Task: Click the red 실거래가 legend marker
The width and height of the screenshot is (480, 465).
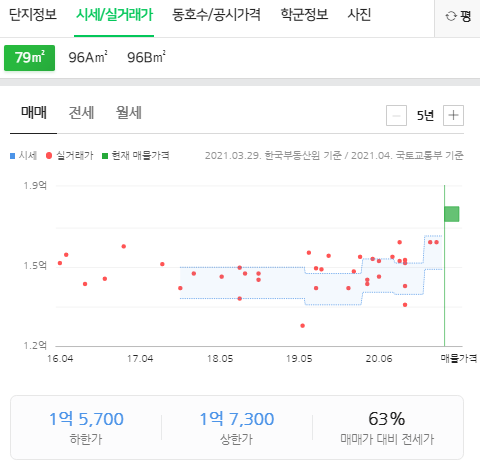Action: 49,156
